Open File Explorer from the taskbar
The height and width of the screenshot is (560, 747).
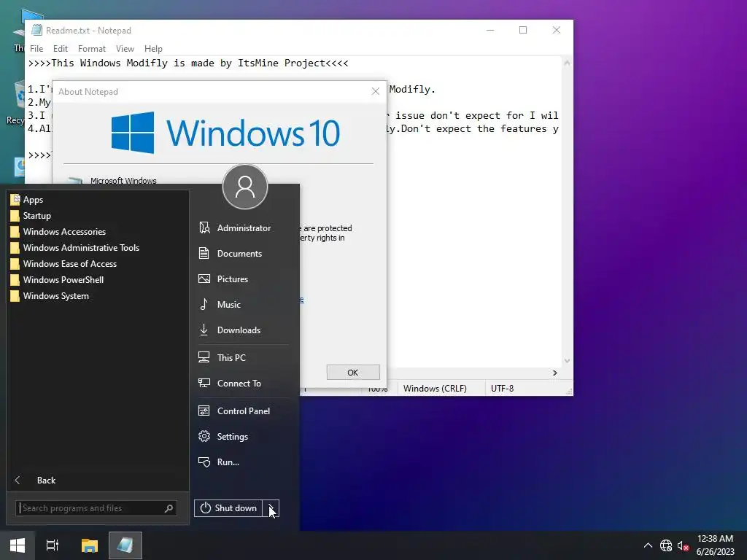click(x=90, y=545)
